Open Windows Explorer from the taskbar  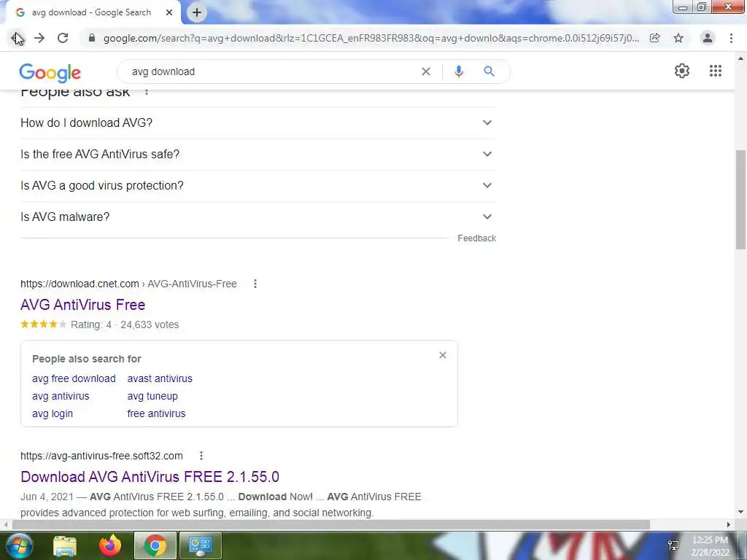click(65, 545)
